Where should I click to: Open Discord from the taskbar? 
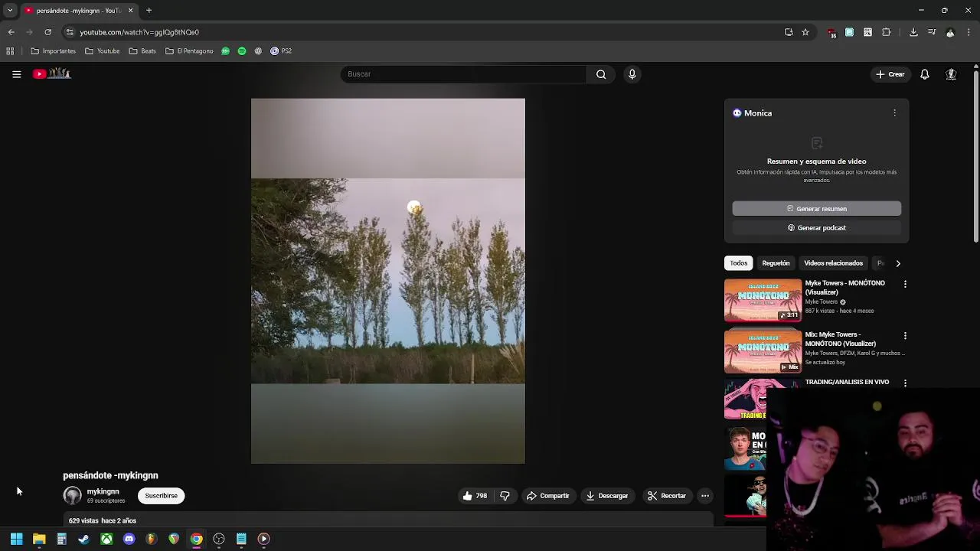(129, 539)
